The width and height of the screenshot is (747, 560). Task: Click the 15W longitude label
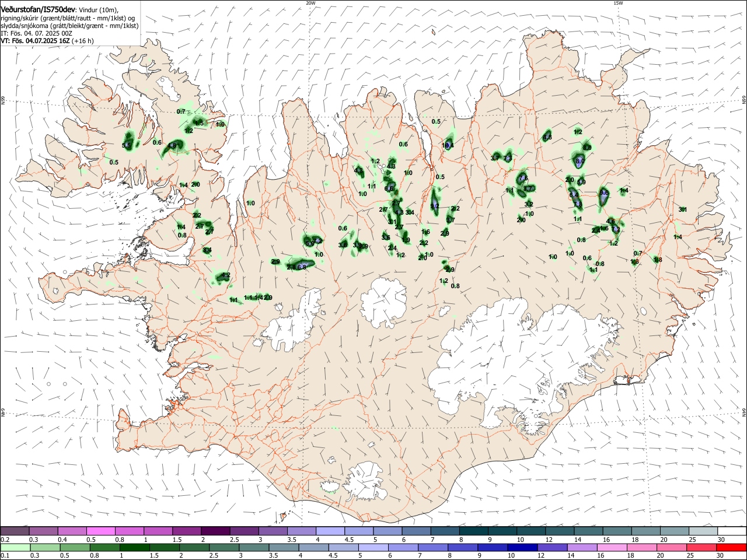[x=618, y=3]
